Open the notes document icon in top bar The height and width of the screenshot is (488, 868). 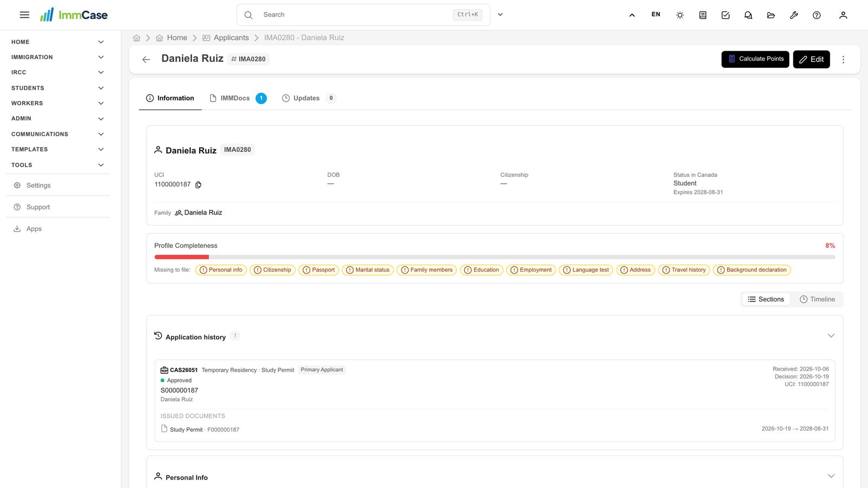click(x=703, y=15)
